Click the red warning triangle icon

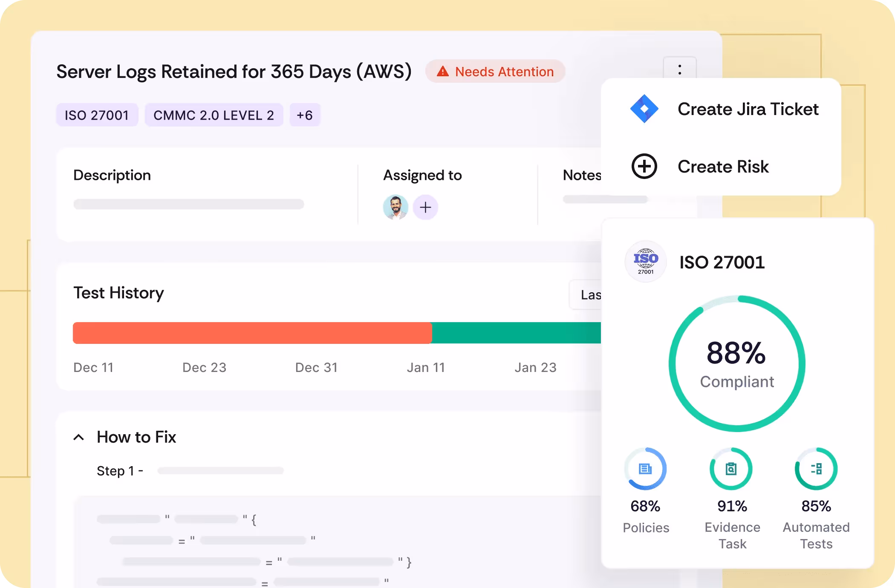click(x=443, y=72)
